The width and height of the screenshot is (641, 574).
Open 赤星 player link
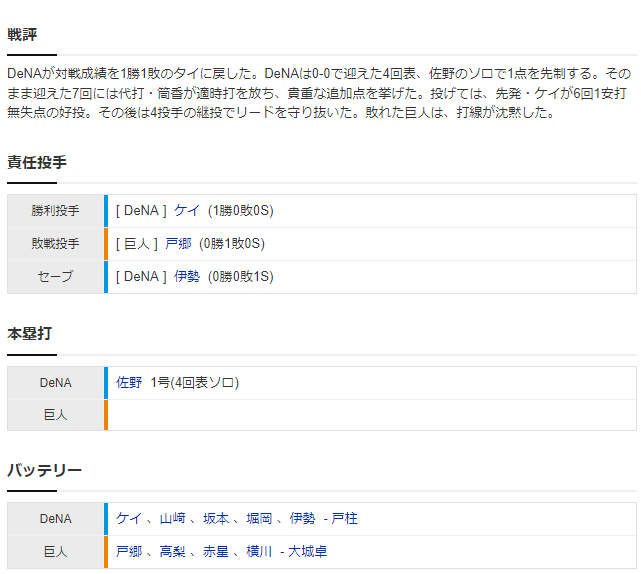tap(216, 552)
